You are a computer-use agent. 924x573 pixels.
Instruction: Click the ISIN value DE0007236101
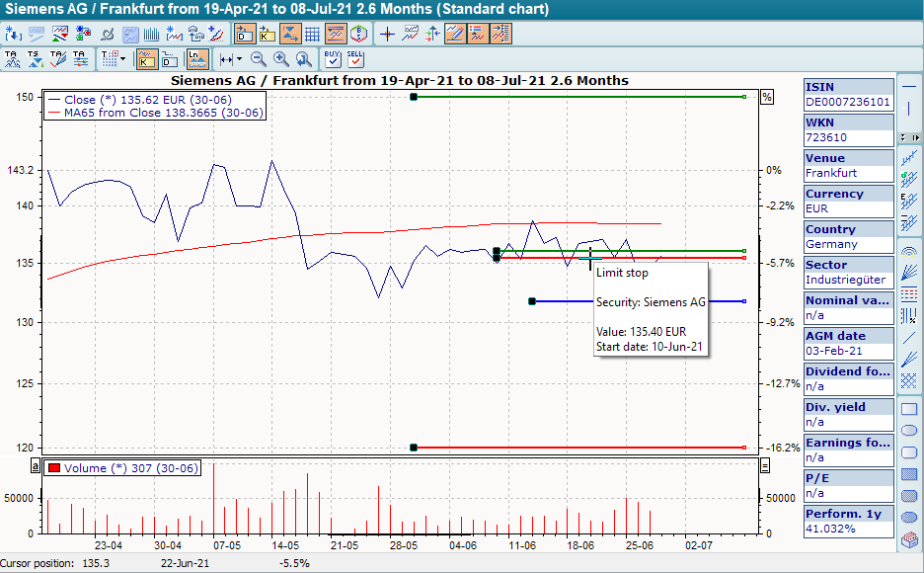(x=848, y=102)
